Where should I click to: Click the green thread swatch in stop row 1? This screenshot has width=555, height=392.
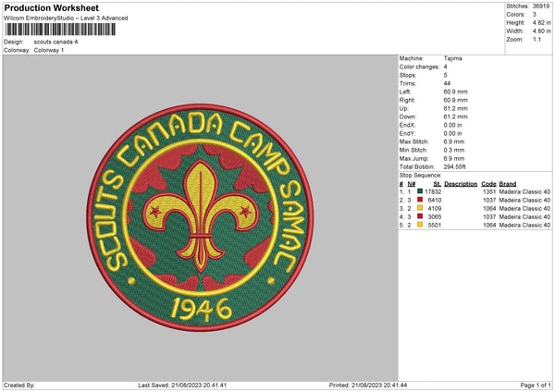click(420, 191)
